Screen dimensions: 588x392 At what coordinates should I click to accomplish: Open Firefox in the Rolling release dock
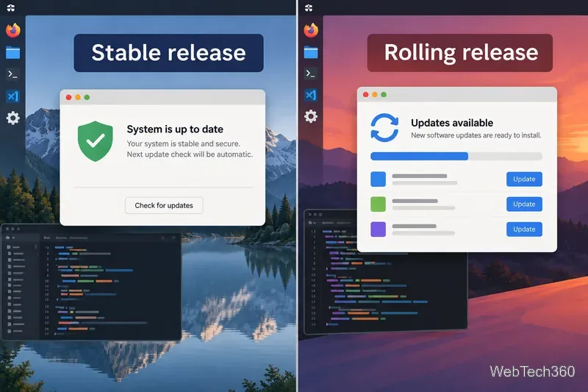point(311,30)
